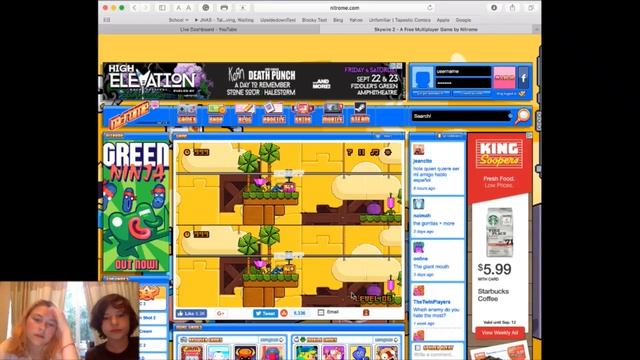
Task: Open the bull game thumbnail
Action: 245,353
